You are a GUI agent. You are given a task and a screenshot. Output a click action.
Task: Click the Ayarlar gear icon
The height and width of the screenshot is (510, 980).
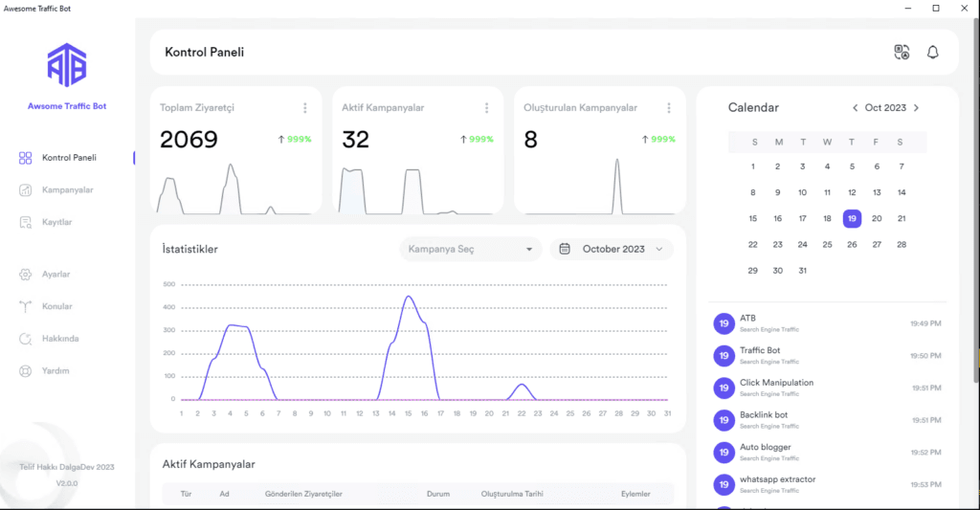[26, 275]
